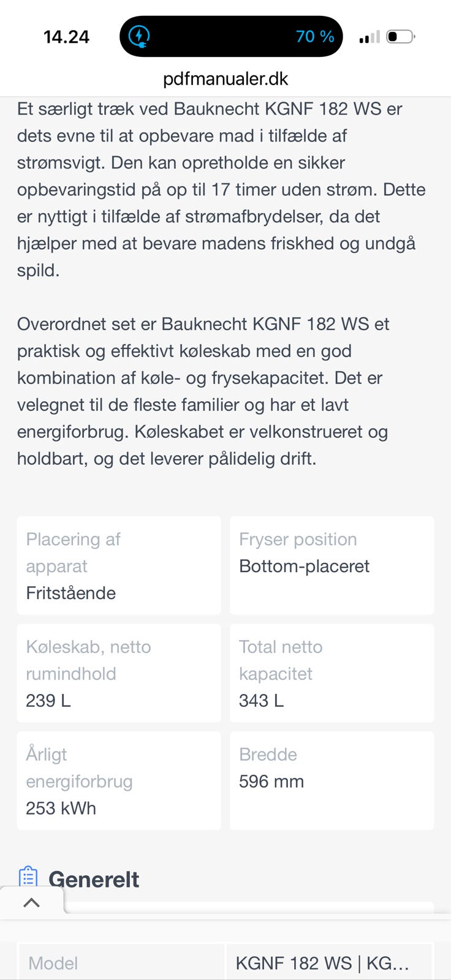Tap the paragraph about strømsvigt storage time
Viewport: 451px width, 980px height.
coord(221,189)
